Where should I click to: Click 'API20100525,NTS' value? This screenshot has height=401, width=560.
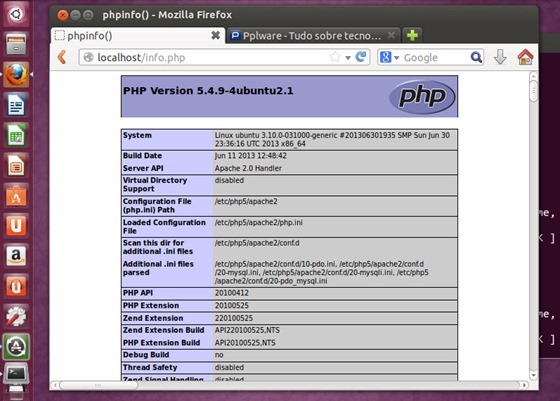coord(245,342)
